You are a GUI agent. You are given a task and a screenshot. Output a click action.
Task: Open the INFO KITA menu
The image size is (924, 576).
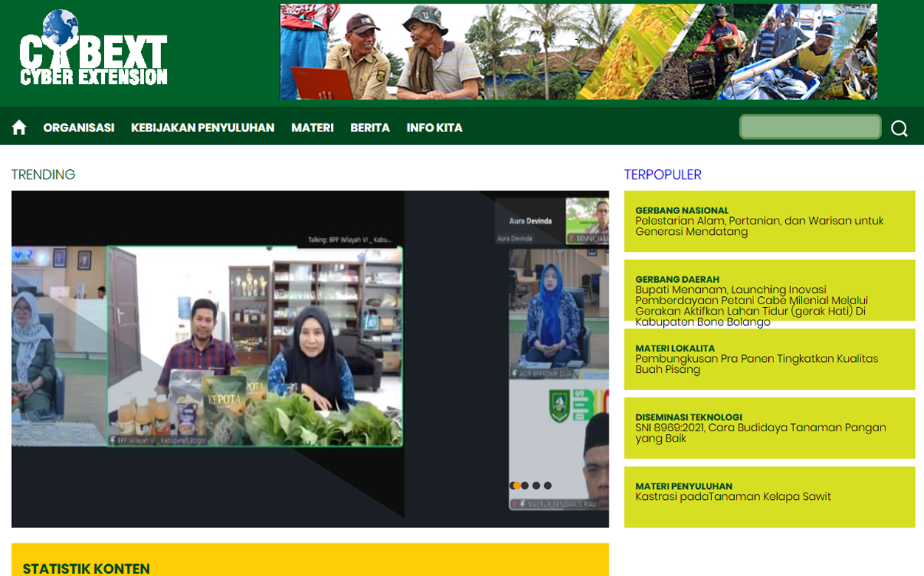point(434,128)
